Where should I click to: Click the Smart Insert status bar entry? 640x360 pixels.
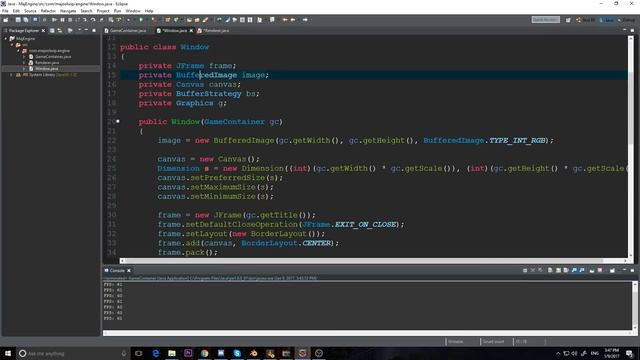tap(493, 342)
